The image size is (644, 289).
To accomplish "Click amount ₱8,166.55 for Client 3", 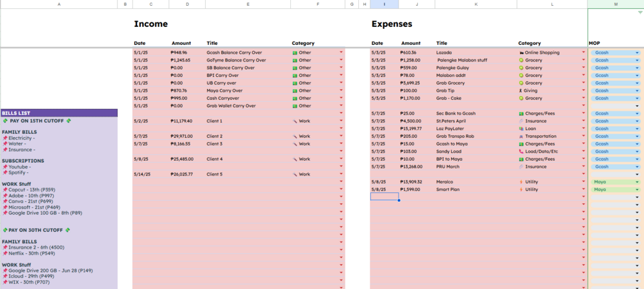I will (180, 144).
